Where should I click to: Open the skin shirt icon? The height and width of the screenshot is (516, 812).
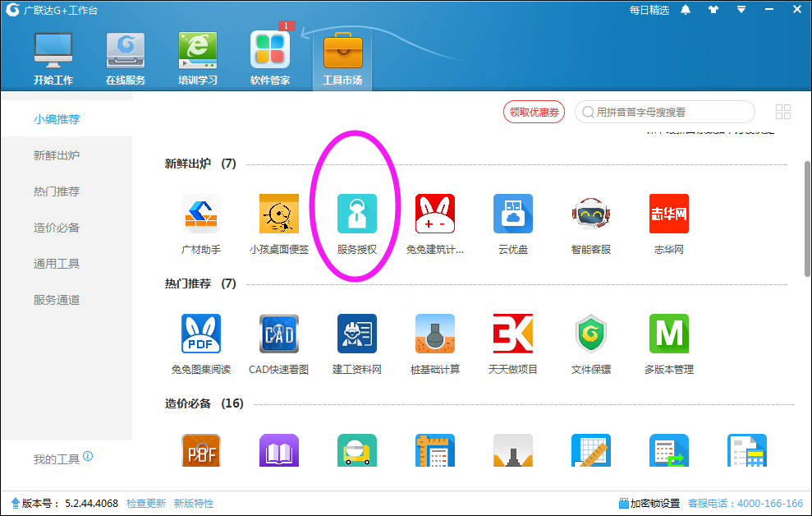click(x=713, y=10)
